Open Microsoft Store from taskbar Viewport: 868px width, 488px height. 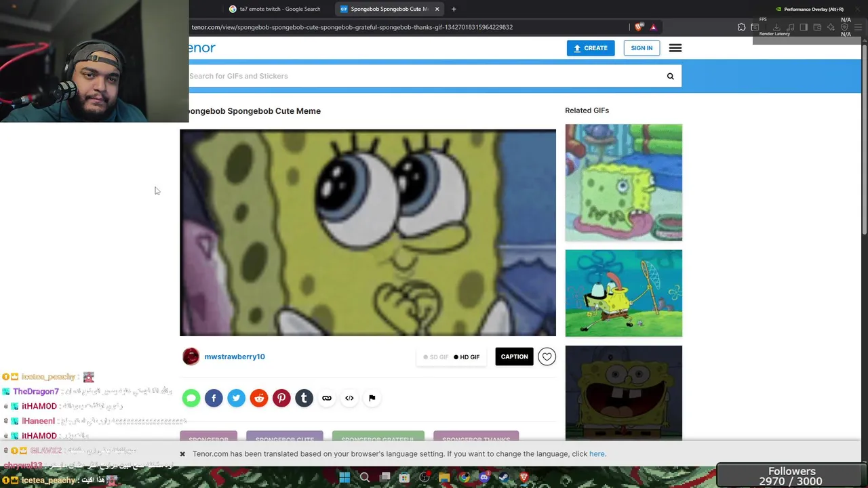click(404, 478)
